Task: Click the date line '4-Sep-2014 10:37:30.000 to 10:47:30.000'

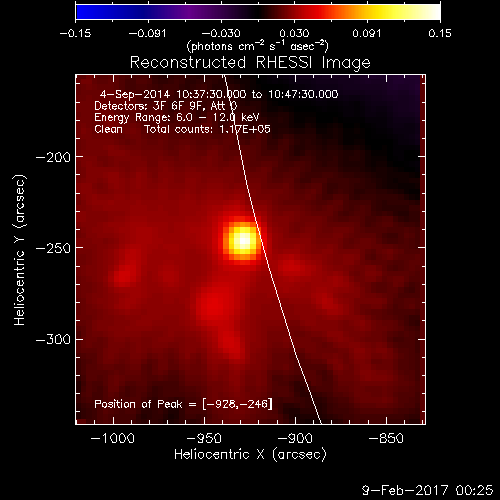Action: pyautogui.click(x=219, y=94)
